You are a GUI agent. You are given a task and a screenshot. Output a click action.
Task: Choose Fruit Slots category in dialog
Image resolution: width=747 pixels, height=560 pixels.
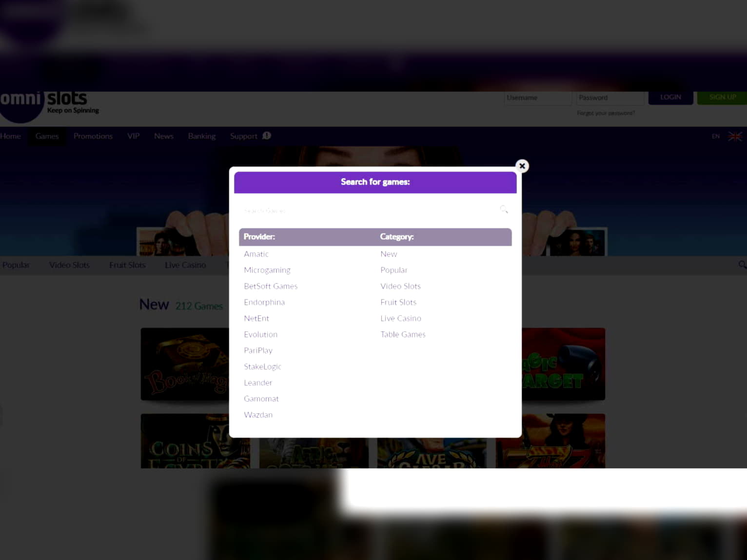(x=398, y=302)
